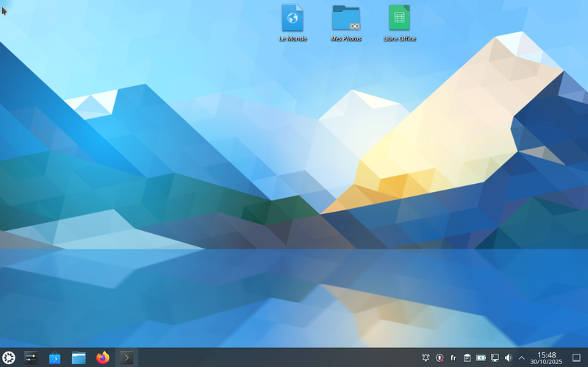Switch the fr keyboard layout
588x367 pixels.
pyautogui.click(x=453, y=357)
